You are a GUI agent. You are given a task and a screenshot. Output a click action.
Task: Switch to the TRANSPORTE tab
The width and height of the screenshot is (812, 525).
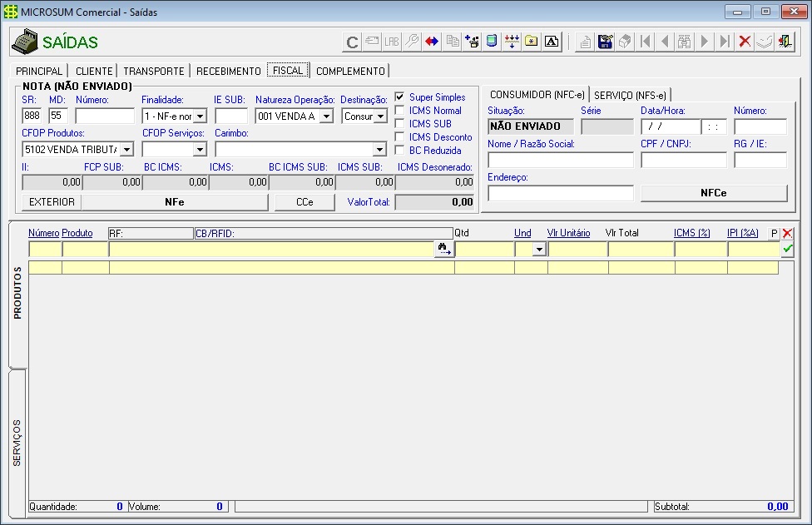click(153, 72)
